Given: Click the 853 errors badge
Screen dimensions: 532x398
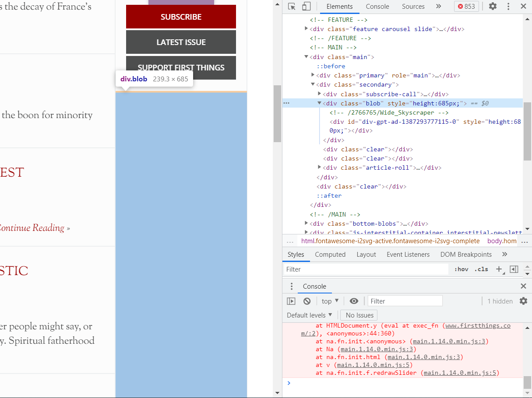Looking at the screenshot, I should pos(466,6).
